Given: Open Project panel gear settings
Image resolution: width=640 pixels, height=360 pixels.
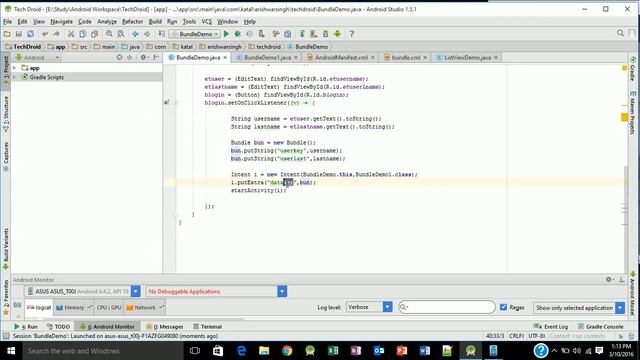Looking at the screenshot, I should pyautogui.click(x=143, y=58).
